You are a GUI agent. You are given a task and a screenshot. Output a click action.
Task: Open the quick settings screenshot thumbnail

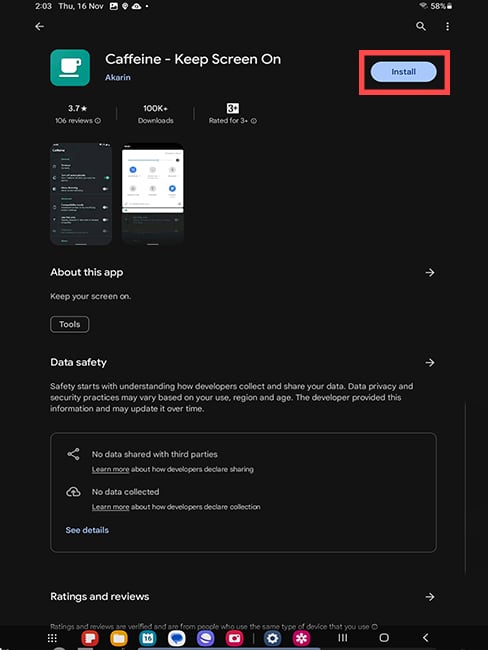(153, 194)
